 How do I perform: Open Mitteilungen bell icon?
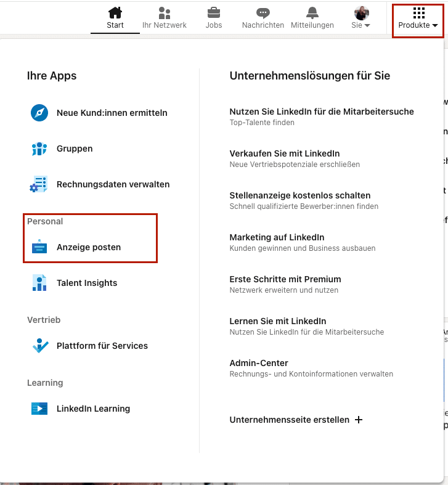312,13
